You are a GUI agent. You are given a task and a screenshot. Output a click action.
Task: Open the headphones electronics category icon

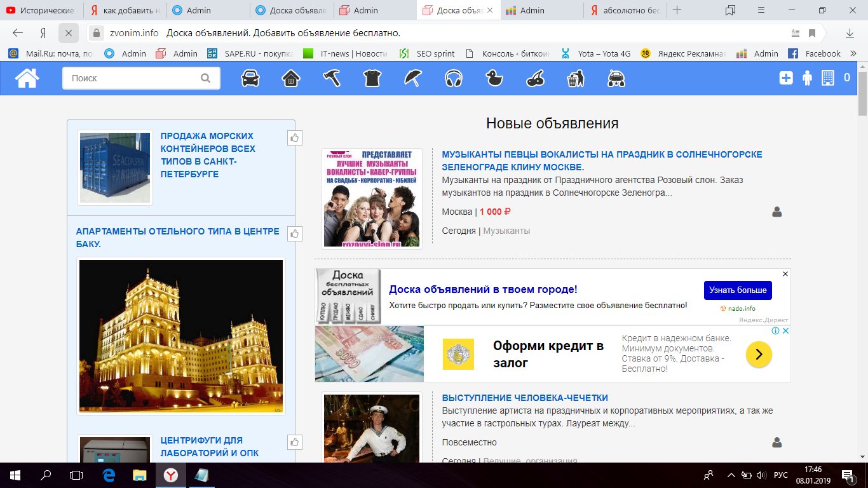pos(454,78)
